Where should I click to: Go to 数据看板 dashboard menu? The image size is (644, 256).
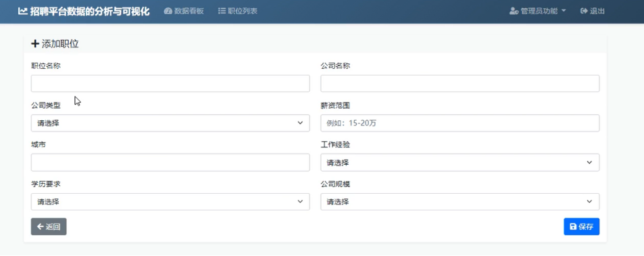(x=184, y=11)
